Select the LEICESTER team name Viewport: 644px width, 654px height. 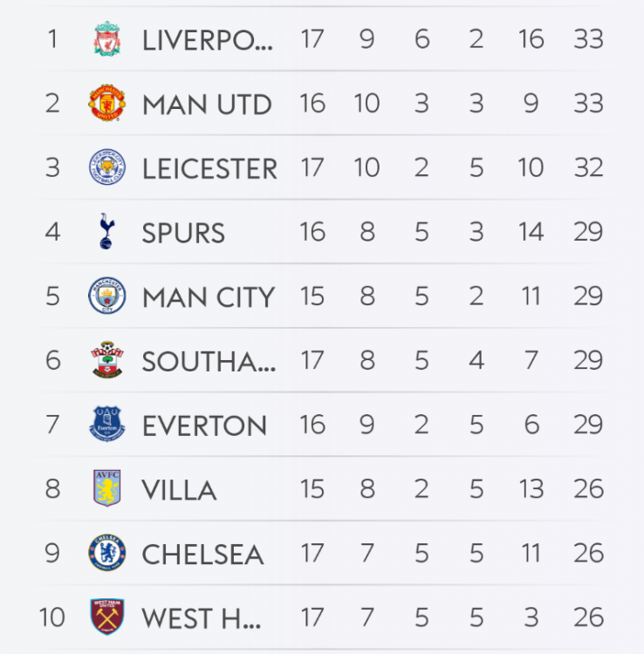point(209,168)
